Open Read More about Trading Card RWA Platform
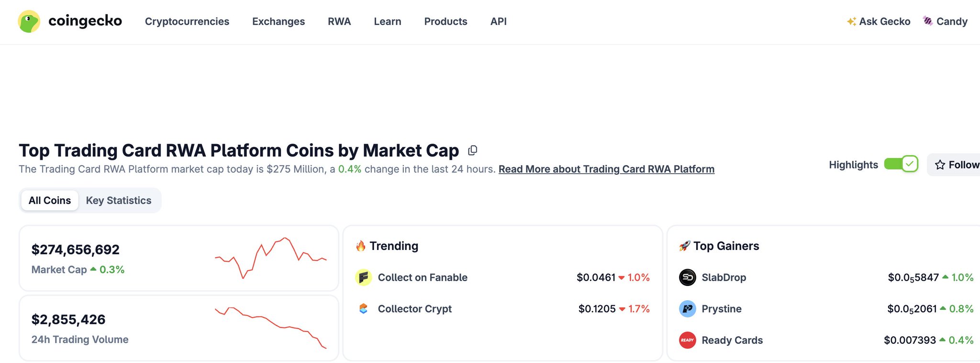Screen dimensions: 980x363 606,169
